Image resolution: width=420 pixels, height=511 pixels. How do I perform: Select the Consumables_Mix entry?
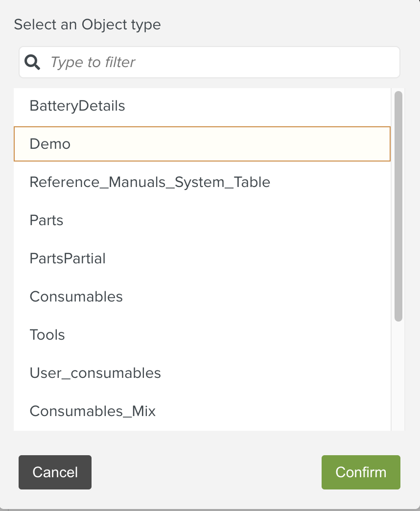tap(93, 411)
